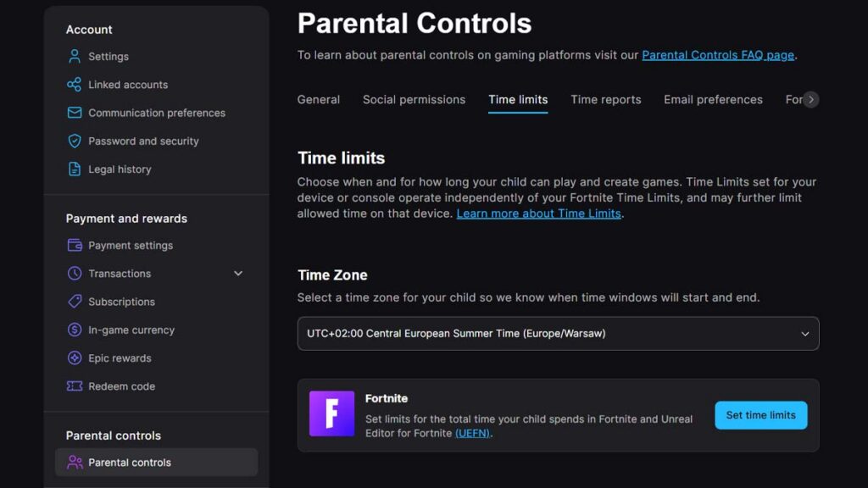868x488 pixels.
Task: Click the Redeem code ticket icon
Action: pyautogui.click(x=75, y=386)
